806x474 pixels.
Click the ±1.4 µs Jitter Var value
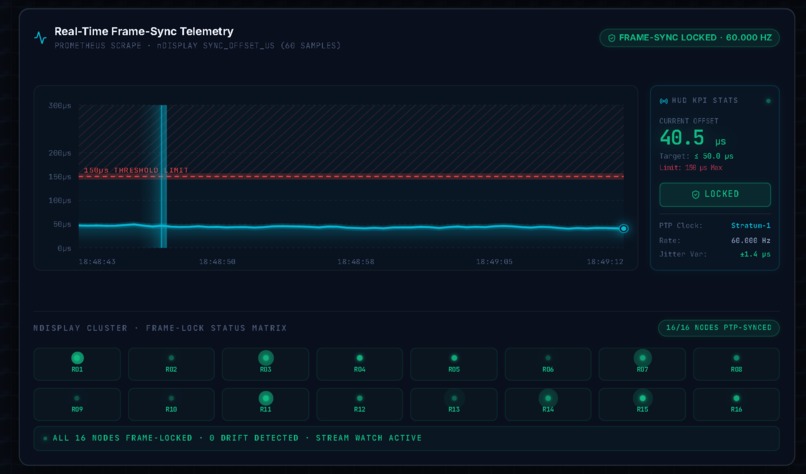pos(755,254)
